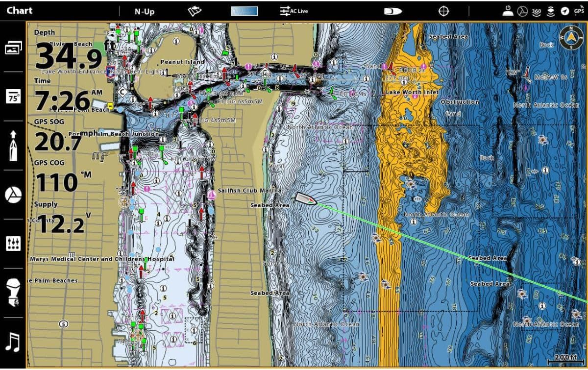The image size is (588, 370).
Task: Click the sonar transducer status icon
Action: tap(551, 10)
